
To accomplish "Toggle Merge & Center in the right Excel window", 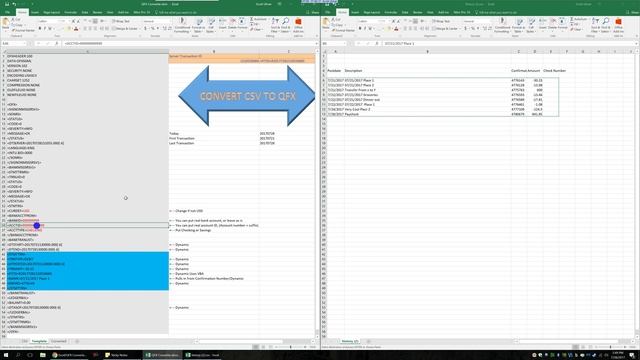I will click(x=445, y=29).
